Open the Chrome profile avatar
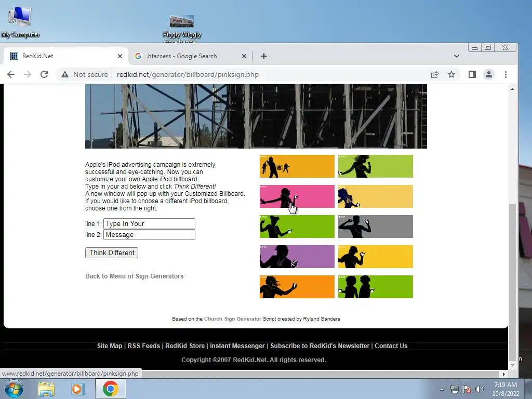Screen dimensions: 532x399 [488, 74]
